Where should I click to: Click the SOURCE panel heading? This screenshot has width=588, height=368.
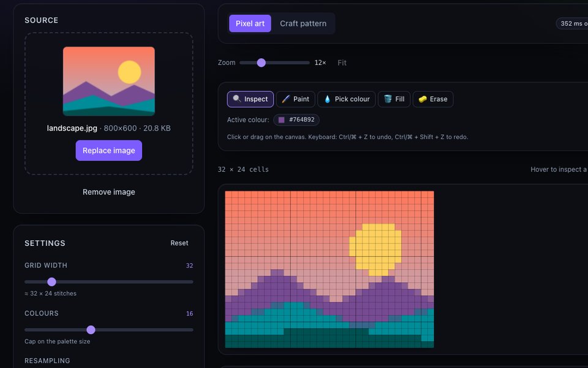tap(41, 20)
